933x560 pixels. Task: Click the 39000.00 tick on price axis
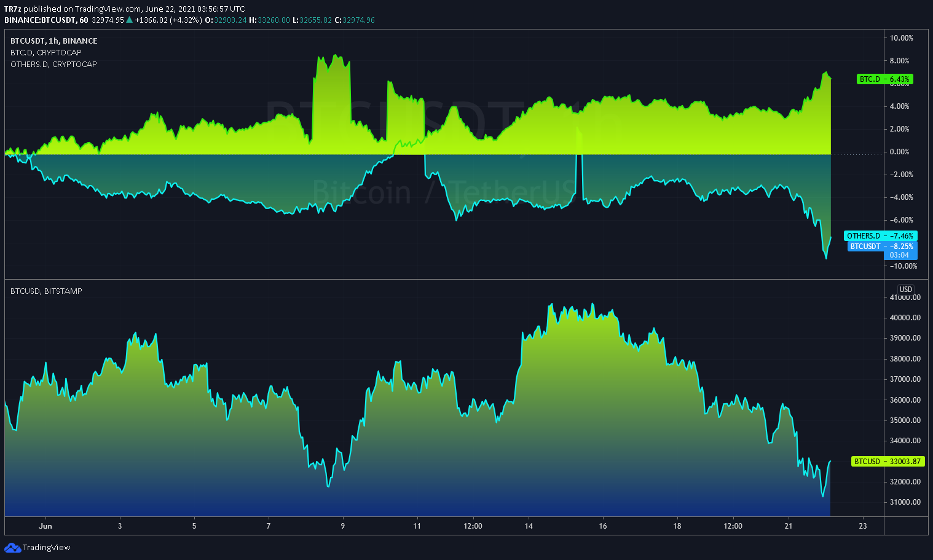[905, 339]
